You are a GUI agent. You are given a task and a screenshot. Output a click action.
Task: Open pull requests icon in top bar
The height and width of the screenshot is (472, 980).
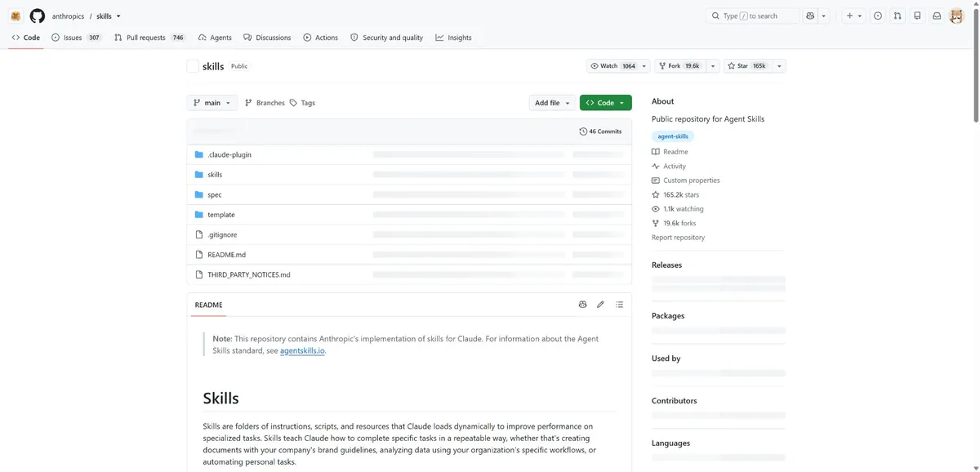coord(898,16)
